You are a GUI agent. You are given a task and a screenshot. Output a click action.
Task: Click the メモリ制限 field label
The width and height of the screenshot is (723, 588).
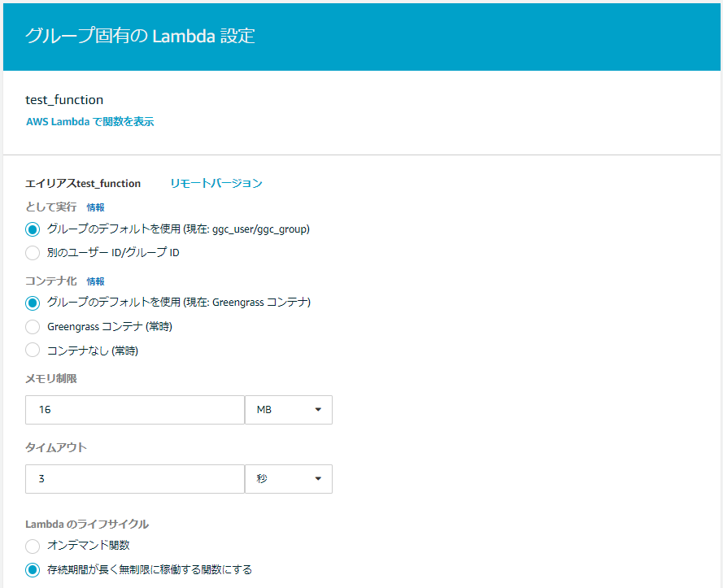pos(50,379)
